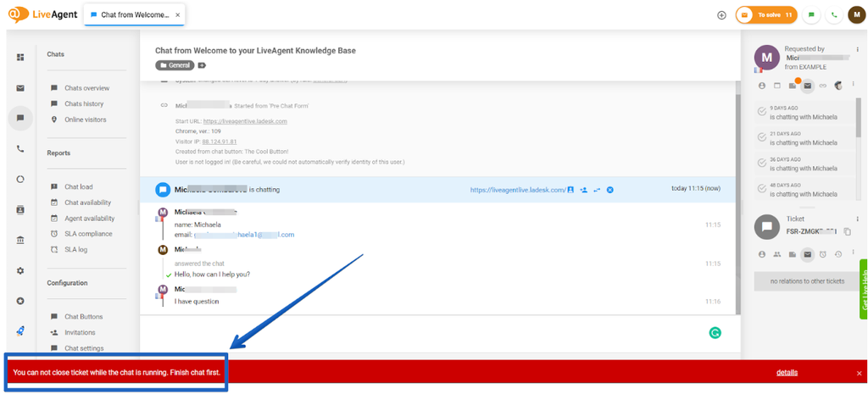The height and width of the screenshot is (394, 868).
Task: Click the reply message input area
Action: point(424,332)
